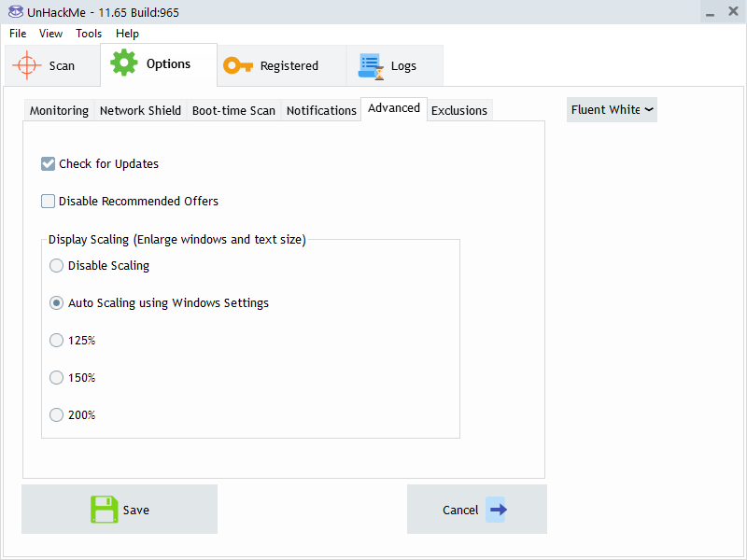Select Auto Scaling using Windows Settings
Screen dimensions: 747x560
(57, 302)
